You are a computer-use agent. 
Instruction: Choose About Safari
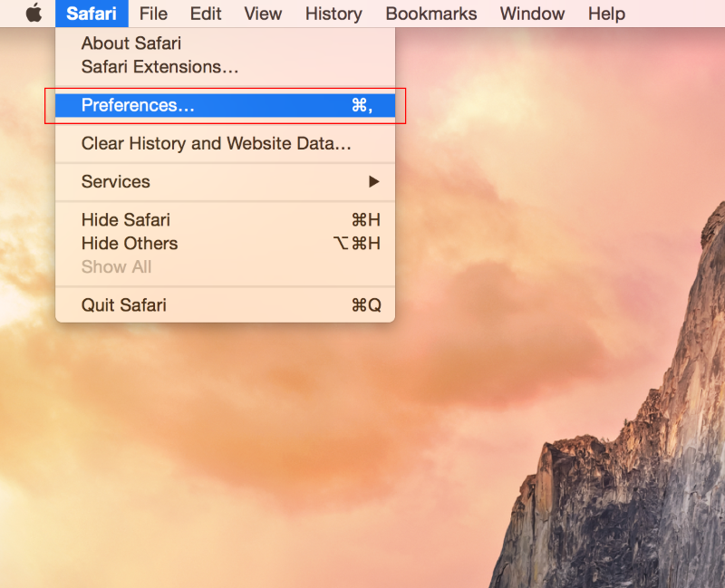tap(225, 43)
